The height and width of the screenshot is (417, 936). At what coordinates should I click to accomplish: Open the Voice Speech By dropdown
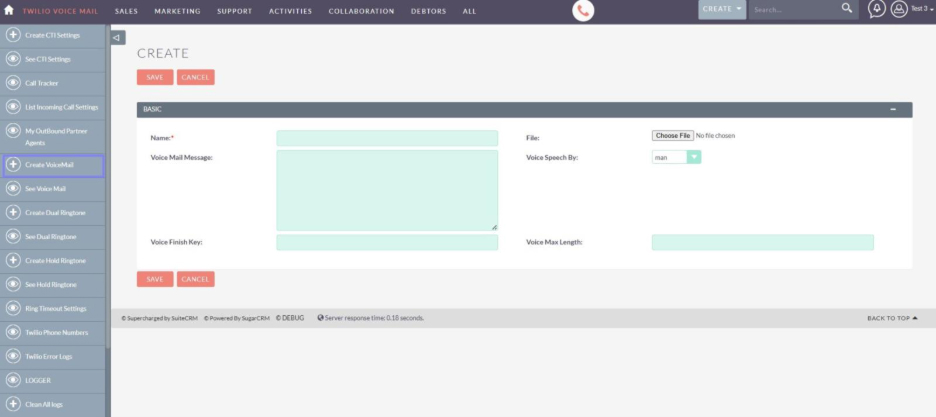click(x=694, y=157)
